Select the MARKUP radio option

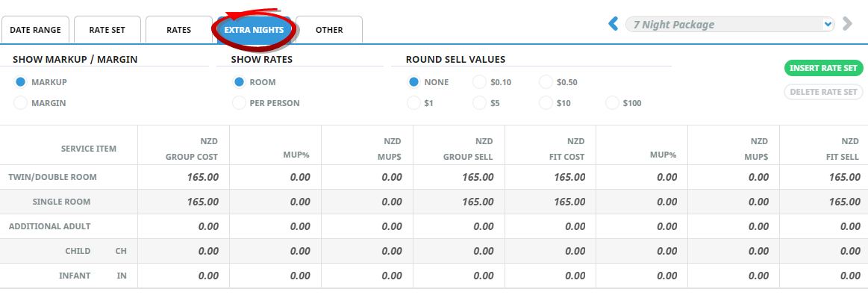click(20, 82)
